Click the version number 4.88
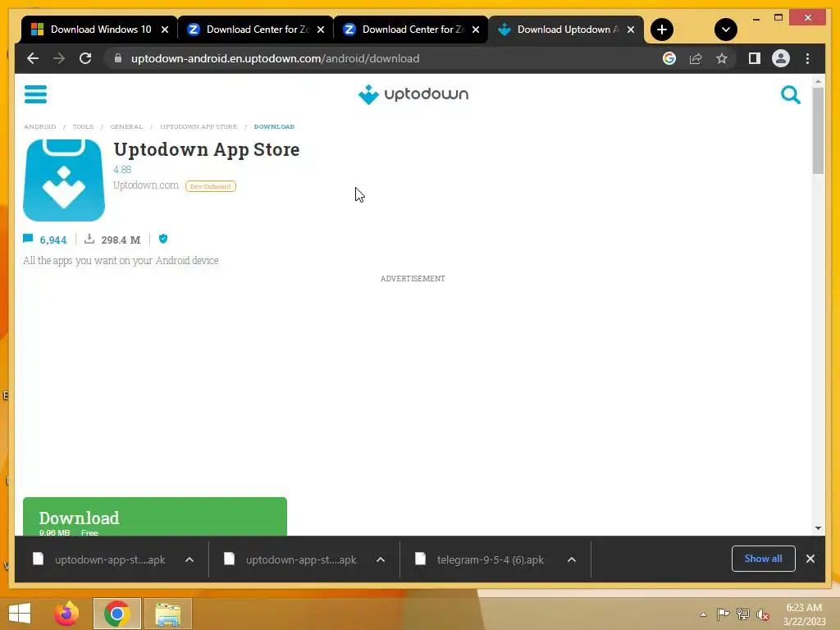The image size is (840, 630). [x=122, y=169]
